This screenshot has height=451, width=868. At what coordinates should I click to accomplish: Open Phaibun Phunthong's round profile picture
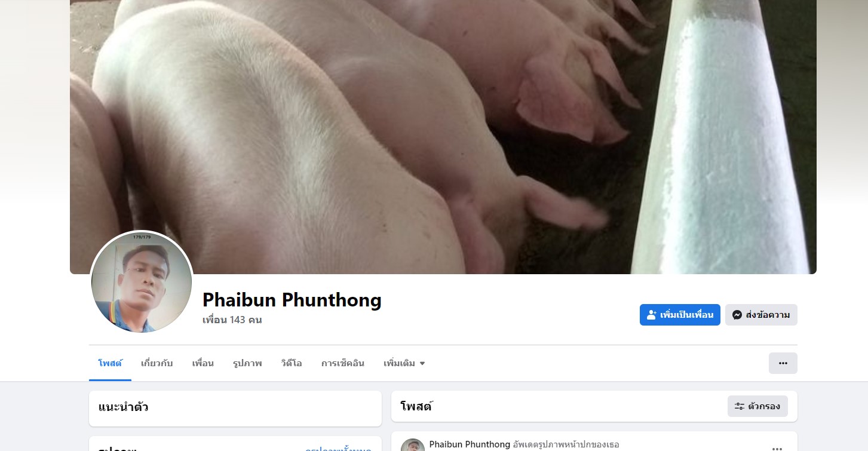point(142,282)
